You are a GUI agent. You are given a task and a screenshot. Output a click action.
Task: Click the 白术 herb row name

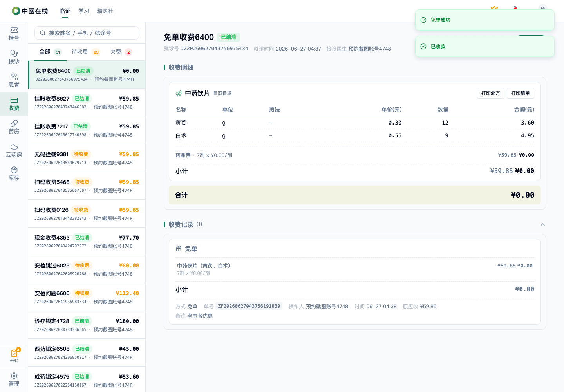(x=181, y=135)
